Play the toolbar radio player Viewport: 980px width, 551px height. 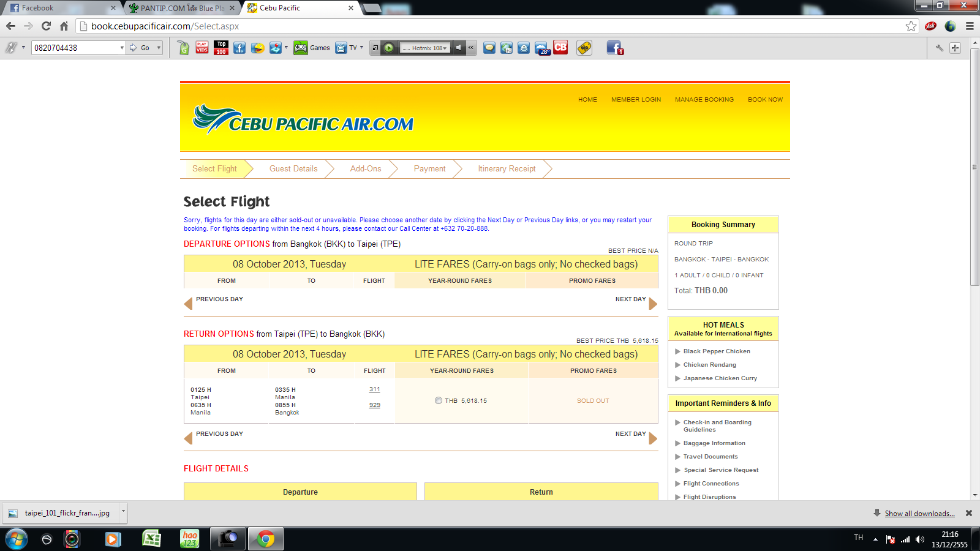point(388,48)
